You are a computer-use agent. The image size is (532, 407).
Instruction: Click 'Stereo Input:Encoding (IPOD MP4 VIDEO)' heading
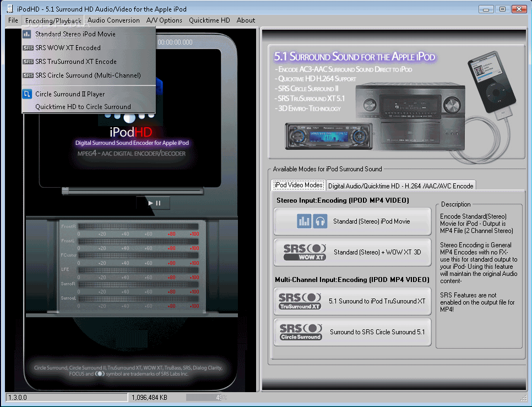343,200
